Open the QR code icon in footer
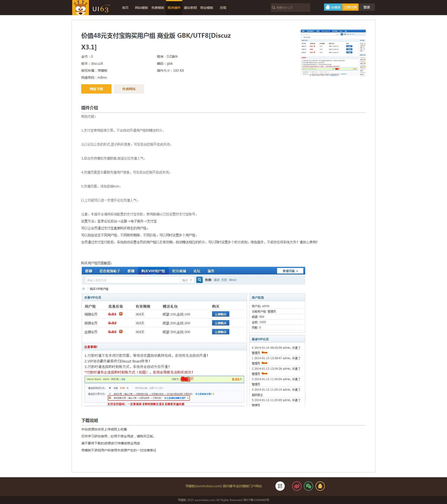The height and width of the screenshot is (504, 447). click(x=280, y=486)
